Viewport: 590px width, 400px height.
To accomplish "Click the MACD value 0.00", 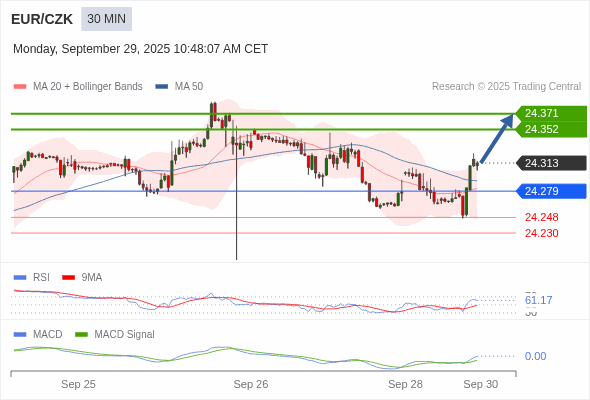I will (535, 356).
